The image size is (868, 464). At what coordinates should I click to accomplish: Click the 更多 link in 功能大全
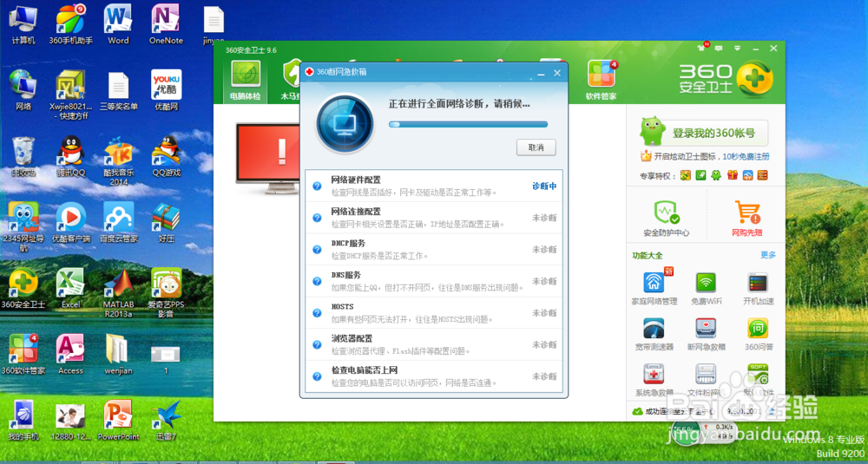point(768,255)
